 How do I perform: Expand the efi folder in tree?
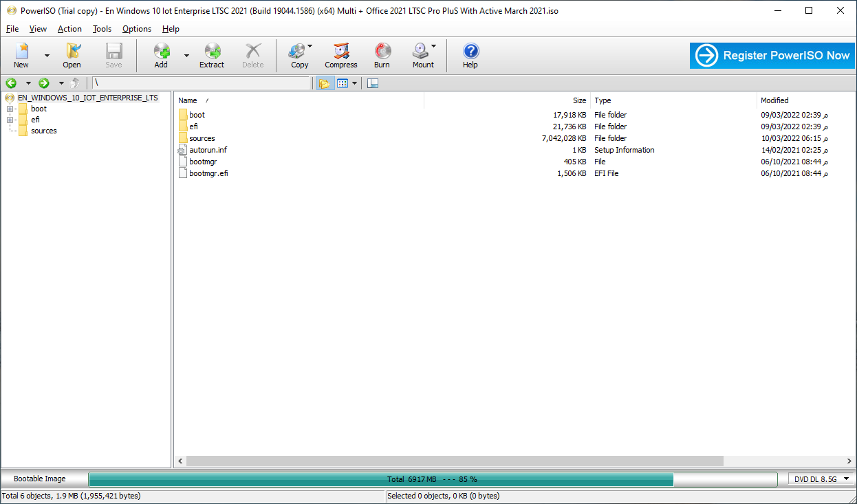pyautogui.click(x=10, y=120)
